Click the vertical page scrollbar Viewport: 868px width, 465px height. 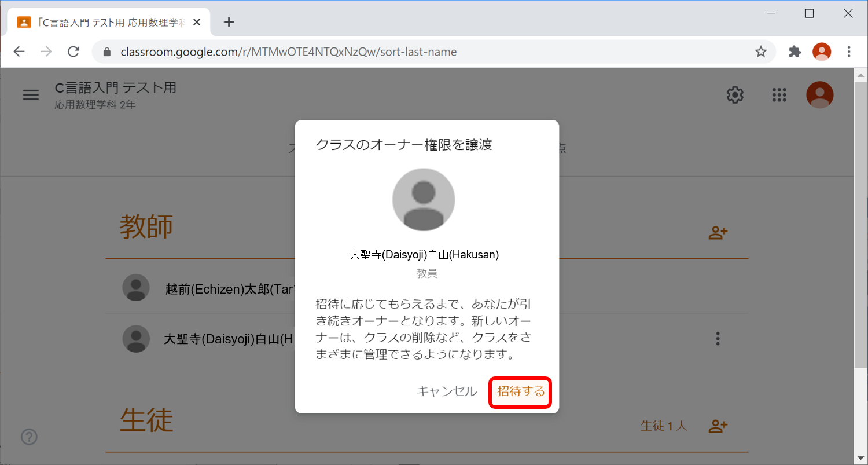pos(860,225)
